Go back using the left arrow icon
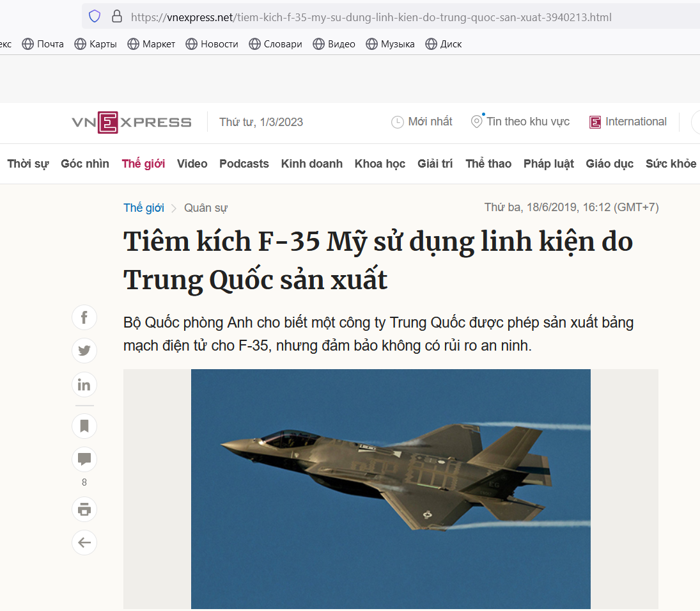The height and width of the screenshot is (611, 700). tap(84, 543)
